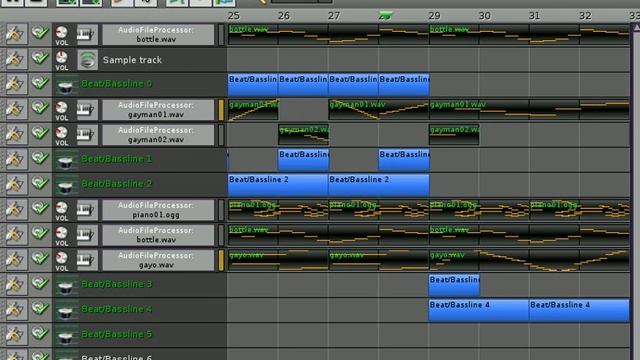Select the Beat/Bassline 5 track label
This screenshot has width=640, height=360.
117,334
